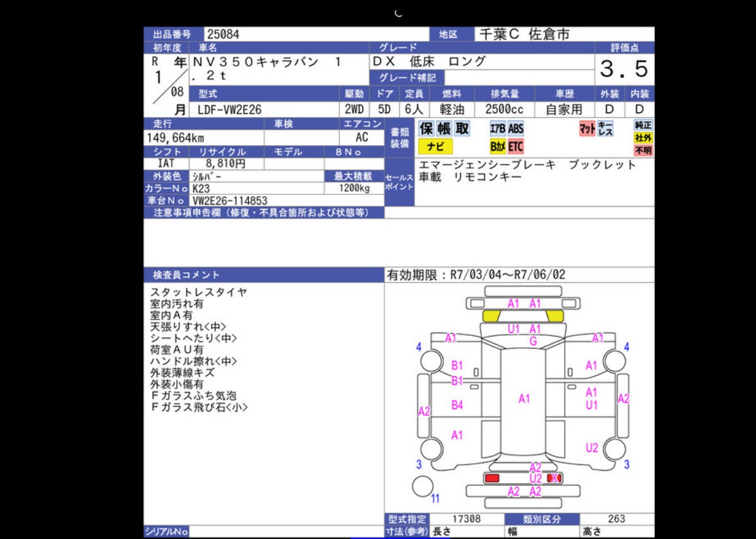This screenshot has height=539, width=756.
Task: Click the left red tail lamp on the diagram
Action: click(x=492, y=478)
